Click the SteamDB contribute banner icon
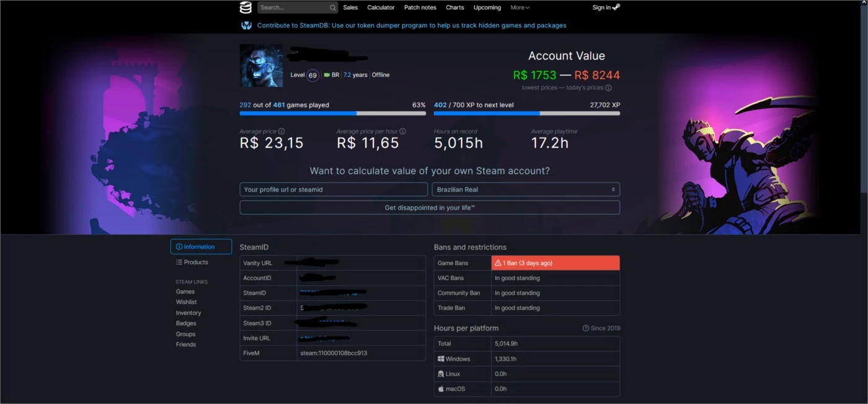This screenshot has height=404, width=868. click(246, 25)
